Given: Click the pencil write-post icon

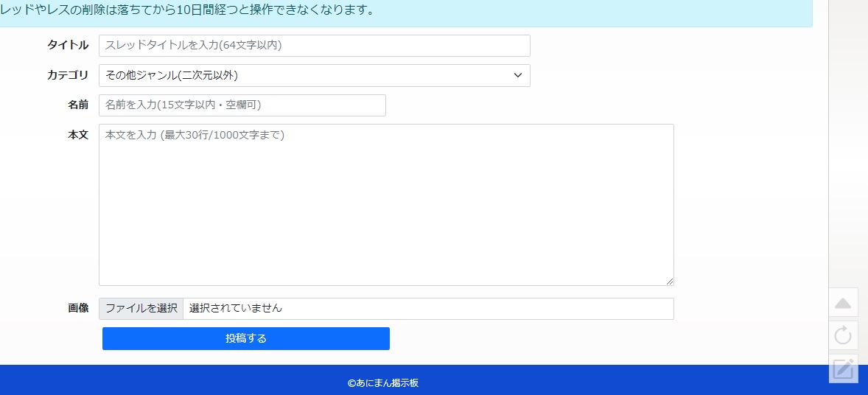Looking at the screenshot, I should pos(843,368).
